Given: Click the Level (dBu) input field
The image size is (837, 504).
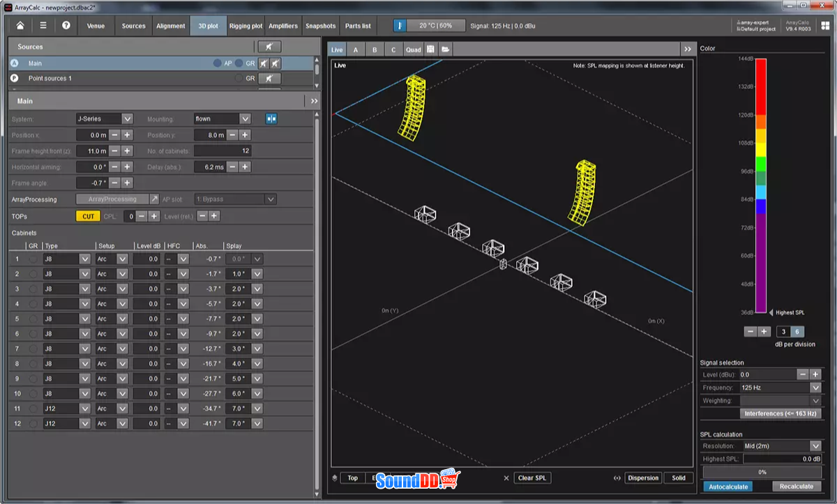Looking at the screenshot, I should point(767,375).
